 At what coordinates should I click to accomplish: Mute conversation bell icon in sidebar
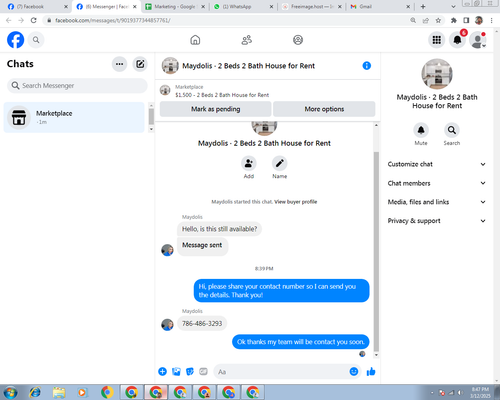421,130
